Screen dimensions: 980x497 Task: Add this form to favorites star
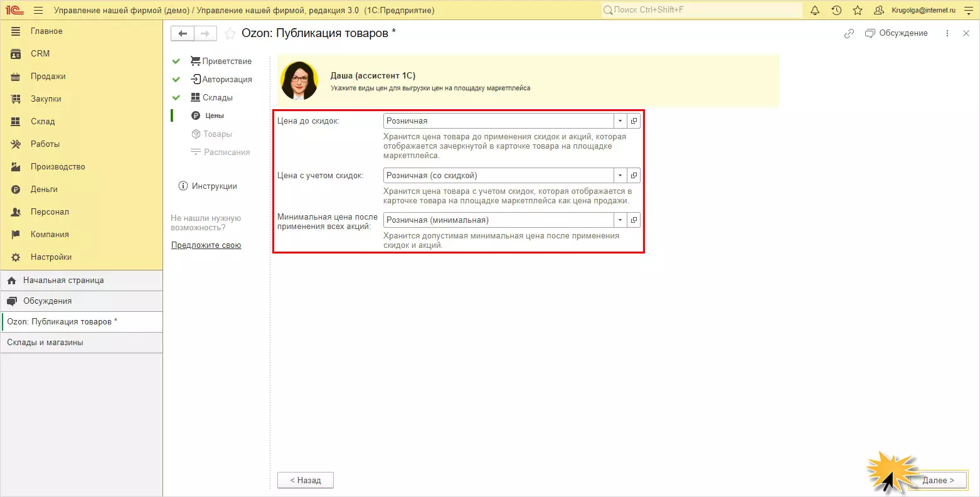tap(230, 33)
